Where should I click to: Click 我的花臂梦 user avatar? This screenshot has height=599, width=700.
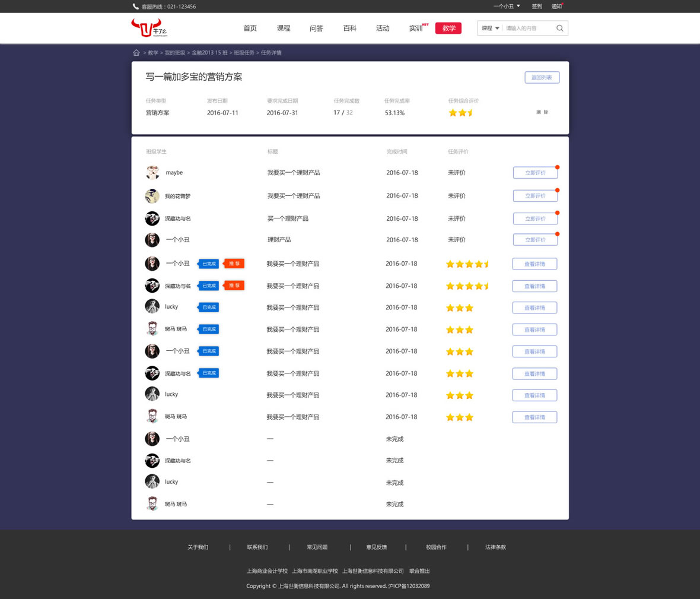point(152,196)
